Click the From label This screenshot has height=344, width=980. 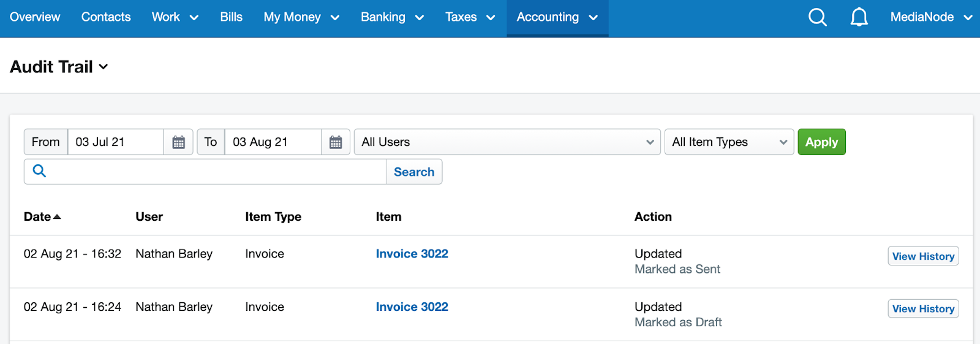[46, 142]
